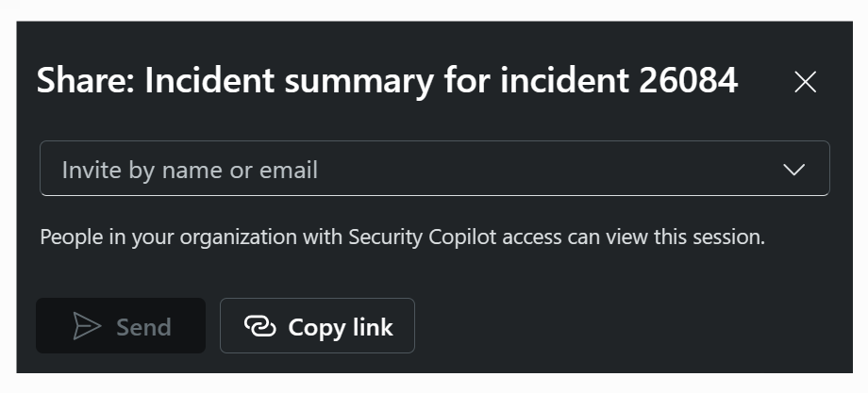Copy link to this session
This screenshot has height=393, width=868.
(x=317, y=325)
